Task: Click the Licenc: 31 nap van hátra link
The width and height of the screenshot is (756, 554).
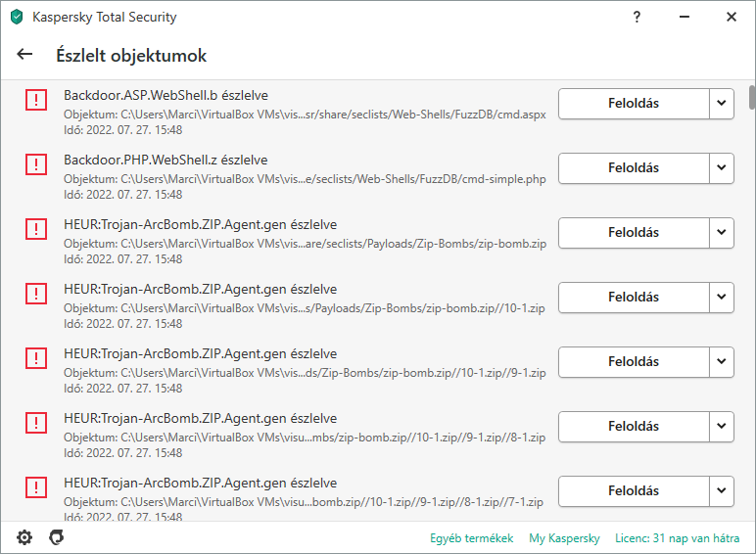Action: click(677, 538)
